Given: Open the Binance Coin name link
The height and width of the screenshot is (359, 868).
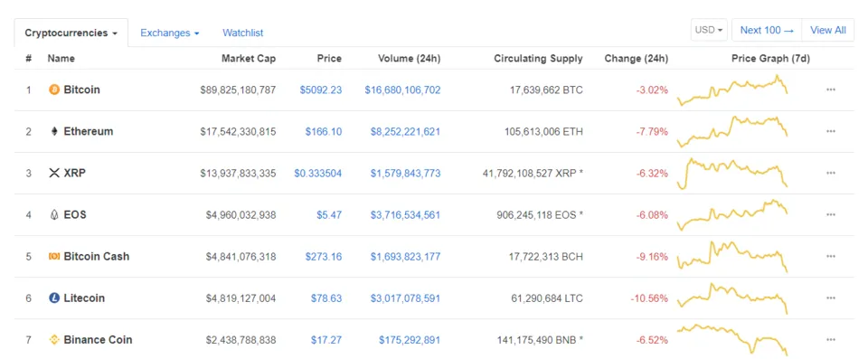Looking at the screenshot, I should coord(98,340).
